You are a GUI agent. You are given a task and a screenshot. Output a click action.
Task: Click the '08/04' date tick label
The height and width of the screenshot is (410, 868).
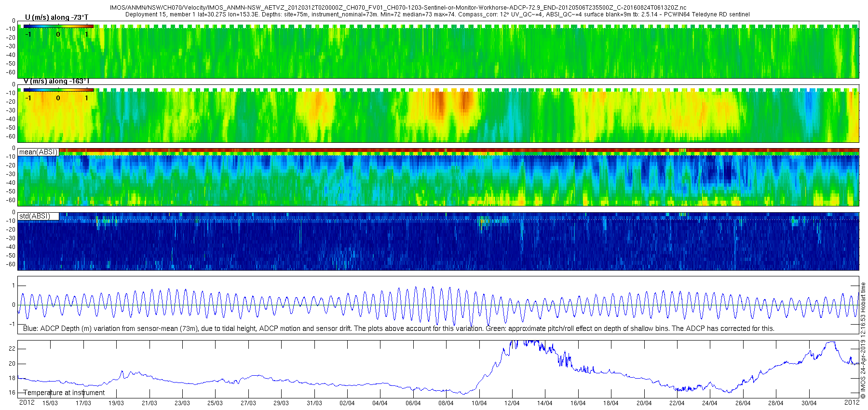(446, 403)
